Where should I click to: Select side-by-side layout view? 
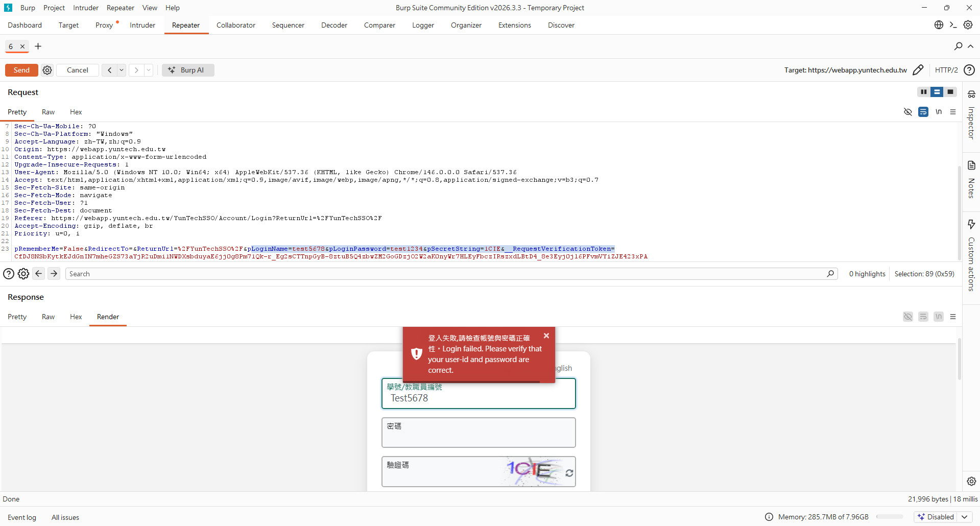pyautogui.click(x=923, y=92)
